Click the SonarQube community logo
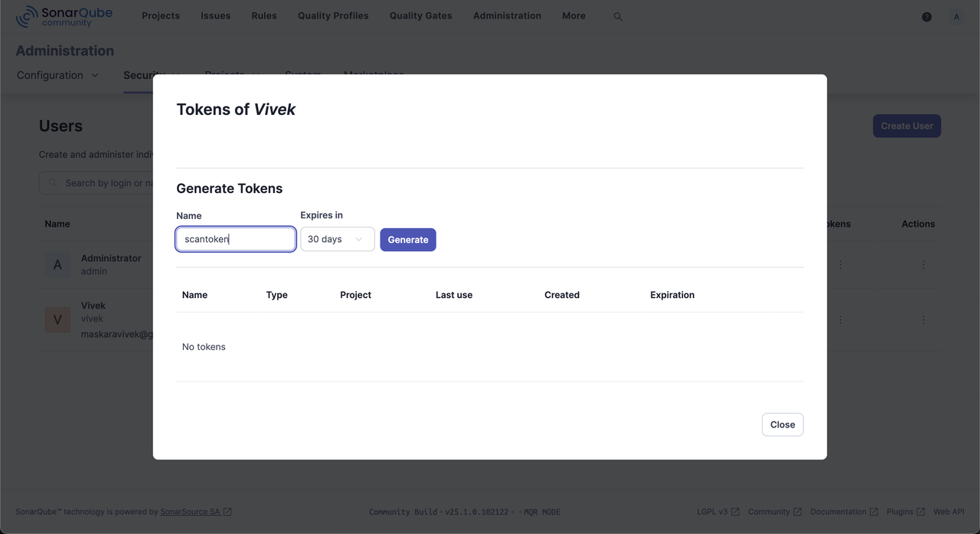 [x=64, y=16]
